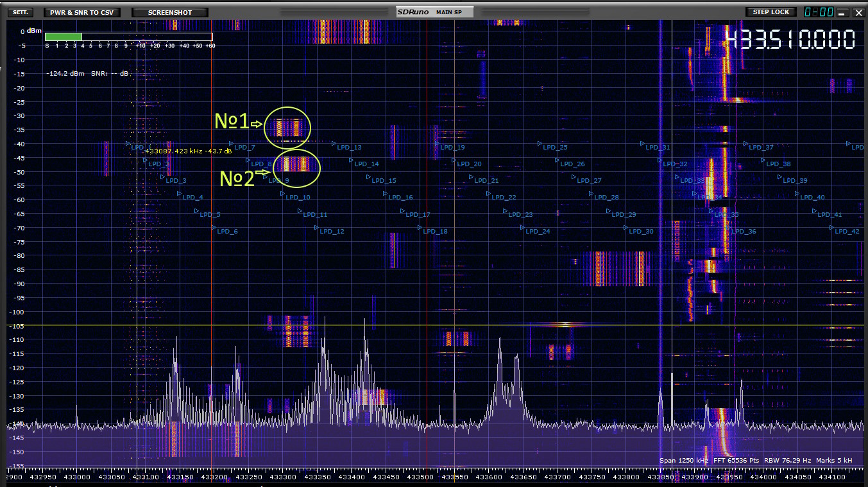Viewport: 868px width, 487px height.
Task: Minimize the SDRuno Main SP window
Action: tap(842, 13)
